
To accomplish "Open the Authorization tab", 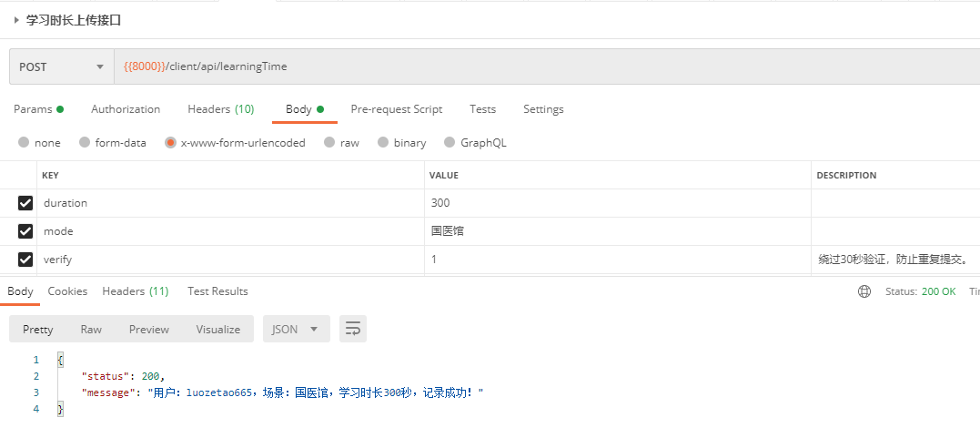I will (x=126, y=109).
